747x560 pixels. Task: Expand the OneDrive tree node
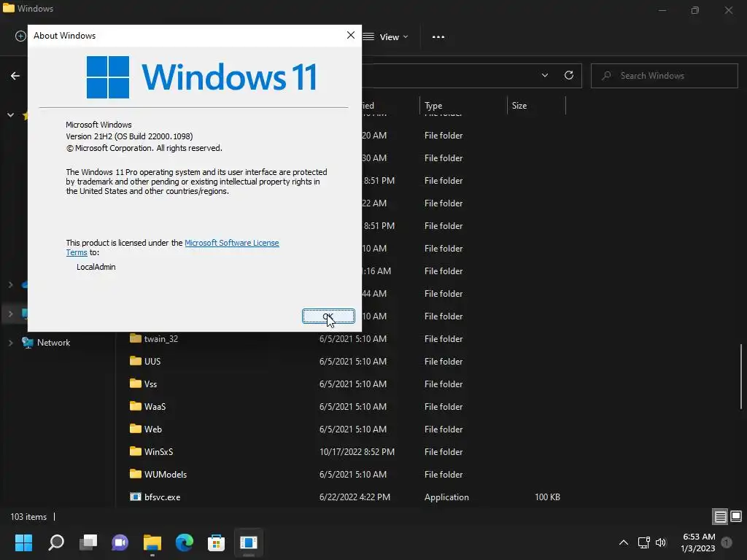click(10, 285)
